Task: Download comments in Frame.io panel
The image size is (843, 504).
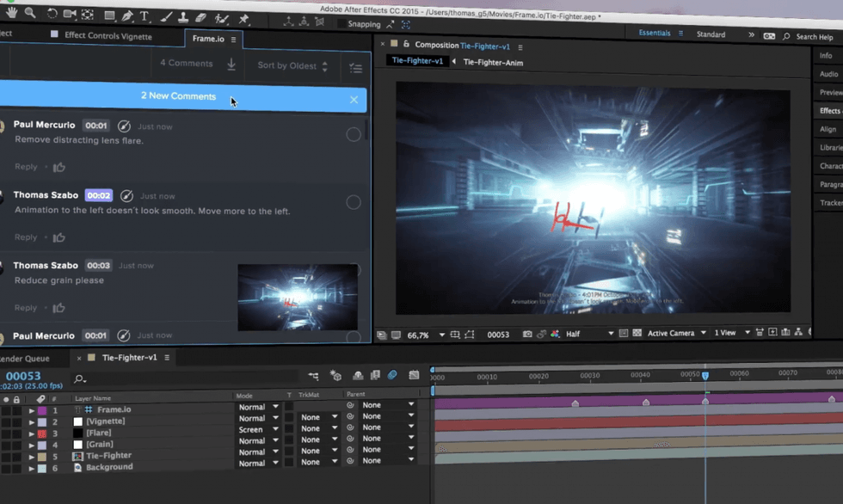Action: click(231, 64)
